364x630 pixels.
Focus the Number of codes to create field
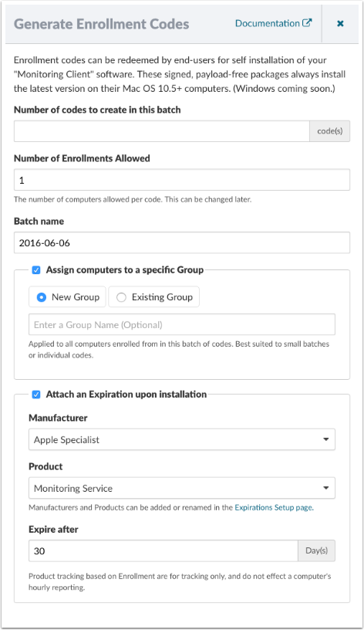click(x=162, y=131)
